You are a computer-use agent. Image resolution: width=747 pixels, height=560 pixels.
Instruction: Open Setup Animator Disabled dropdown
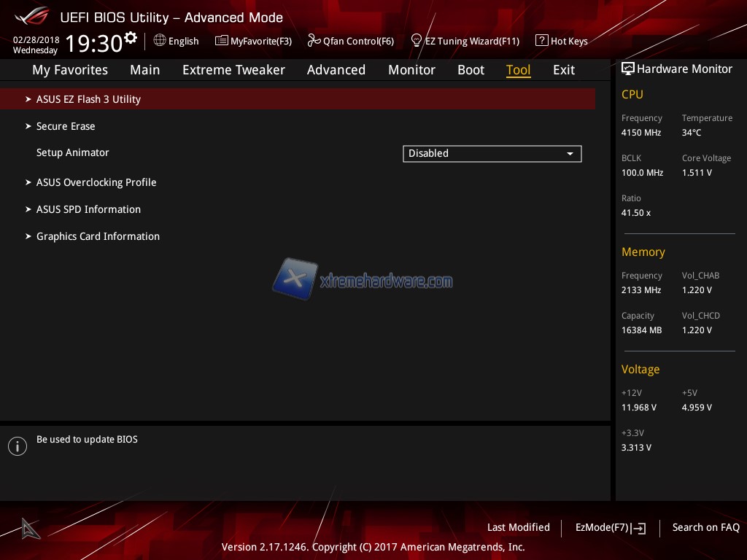(492, 153)
